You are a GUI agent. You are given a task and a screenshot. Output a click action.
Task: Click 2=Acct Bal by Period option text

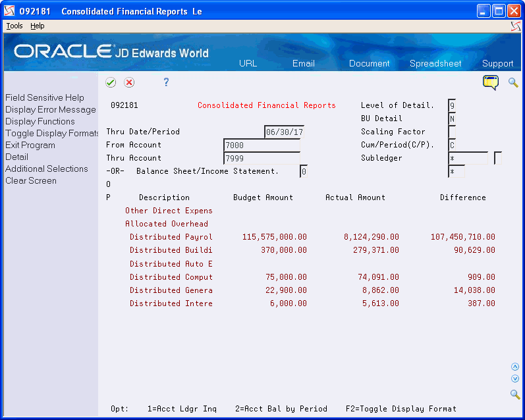point(281,409)
